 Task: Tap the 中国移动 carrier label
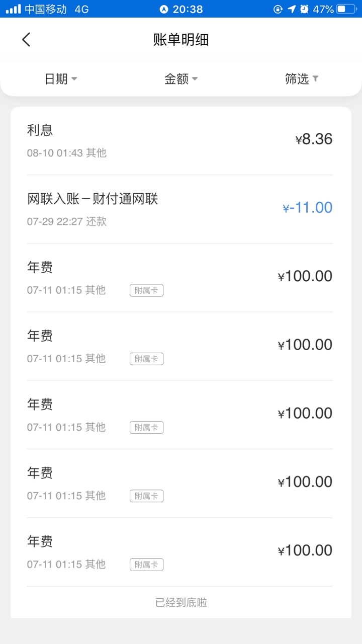coord(46,9)
